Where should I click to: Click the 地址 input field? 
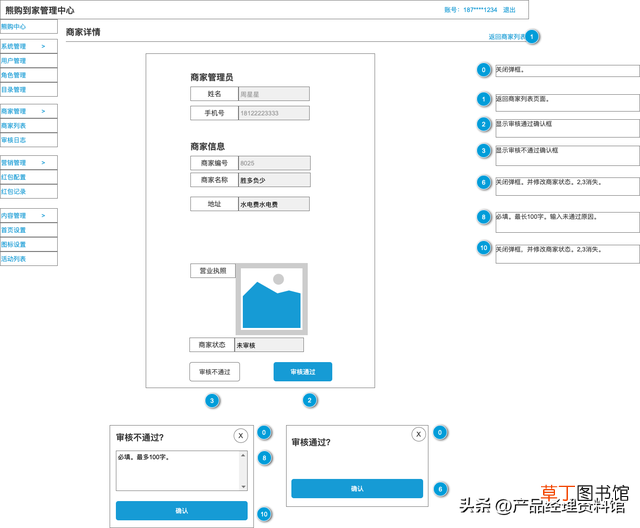tap(274, 204)
